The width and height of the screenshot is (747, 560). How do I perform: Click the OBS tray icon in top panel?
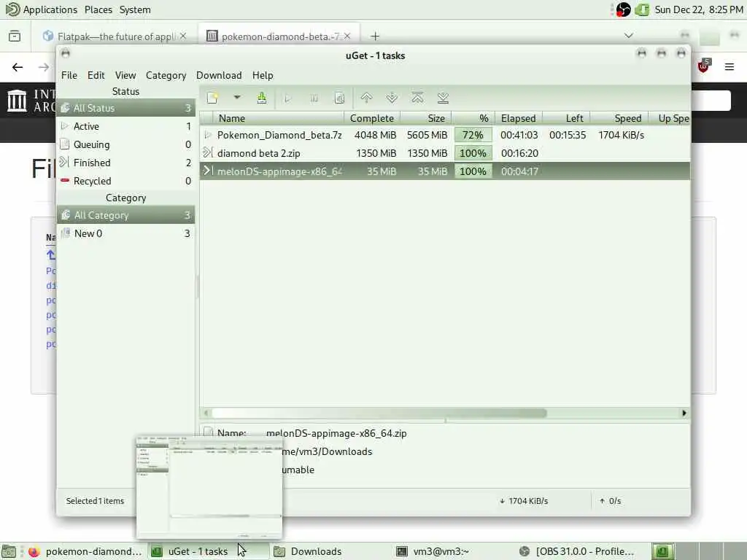(623, 9)
